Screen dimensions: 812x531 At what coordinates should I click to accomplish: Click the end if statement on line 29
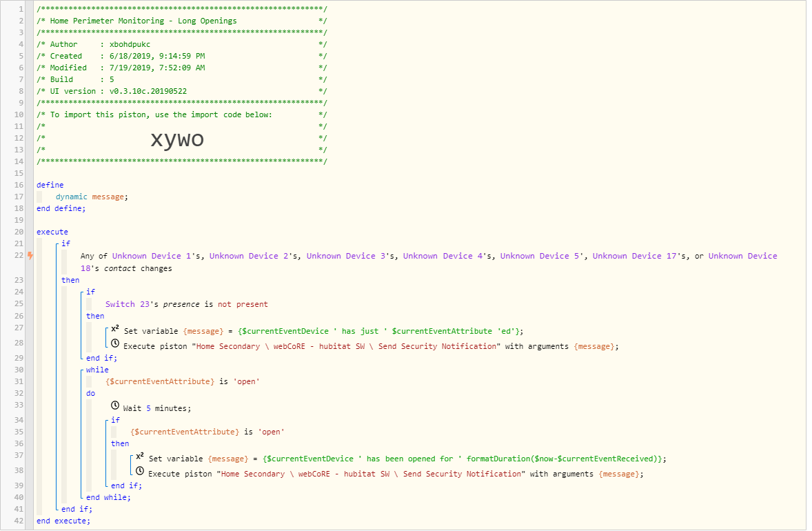click(x=101, y=358)
